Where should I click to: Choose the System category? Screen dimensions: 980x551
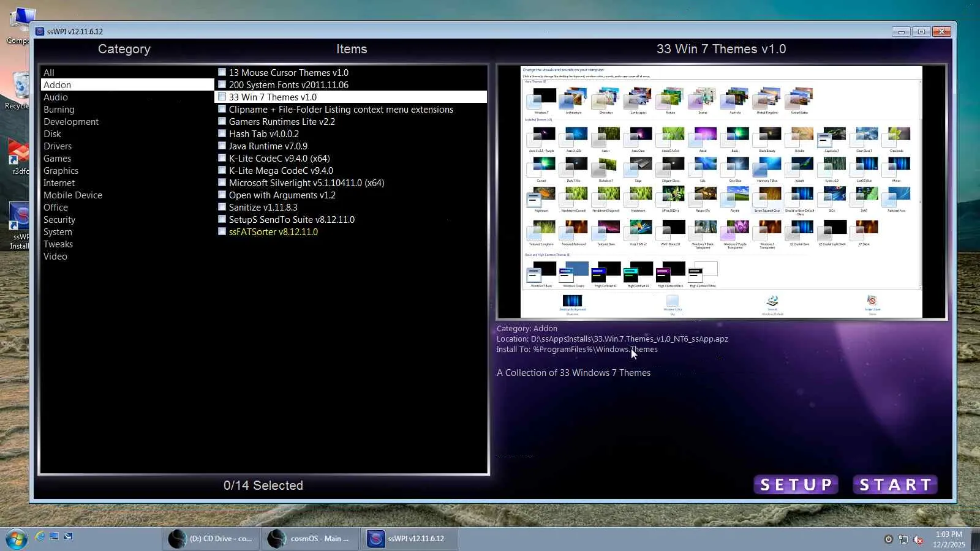coord(127,231)
